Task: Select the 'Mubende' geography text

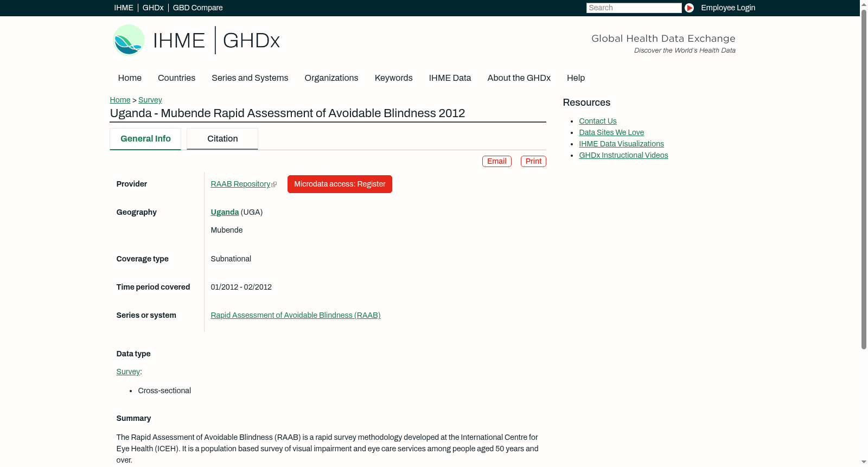Action: pyautogui.click(x=227, y=230)
